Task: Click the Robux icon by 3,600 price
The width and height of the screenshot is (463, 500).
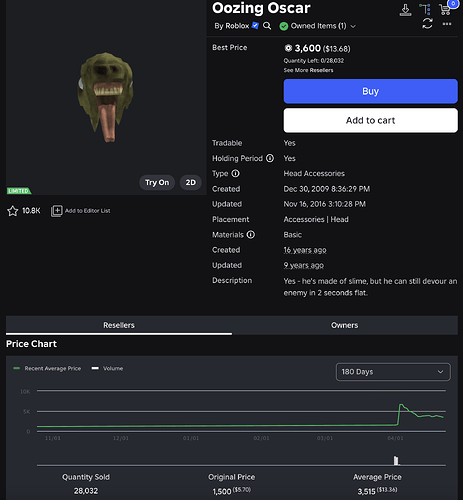Action: [288, 48]
